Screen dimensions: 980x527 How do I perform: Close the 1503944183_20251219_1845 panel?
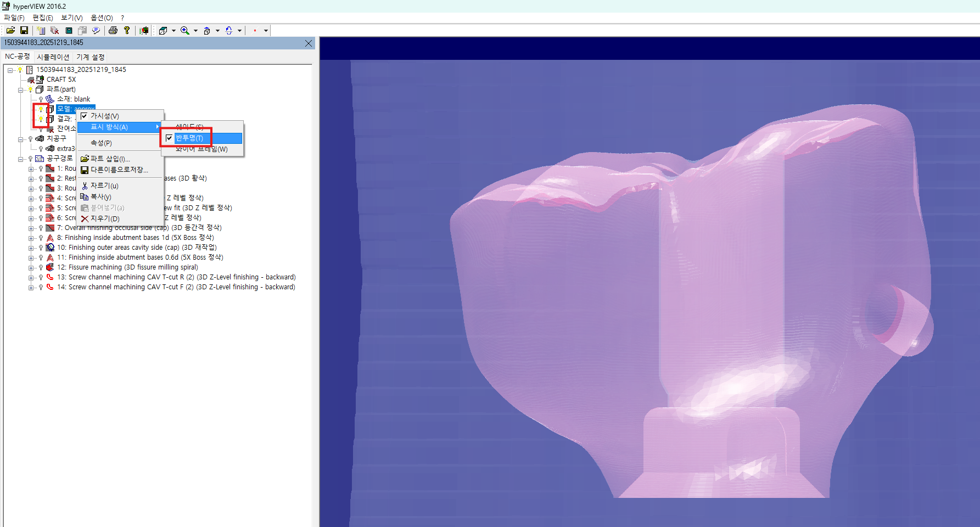(x=309, y=43)
